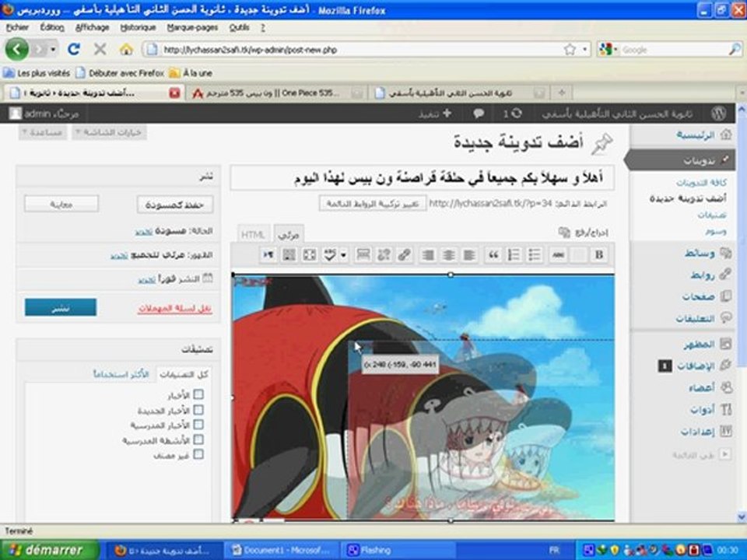747x560 pixels.
Task: Bookmark this page with the star
Action: click(x=570, y=49)
